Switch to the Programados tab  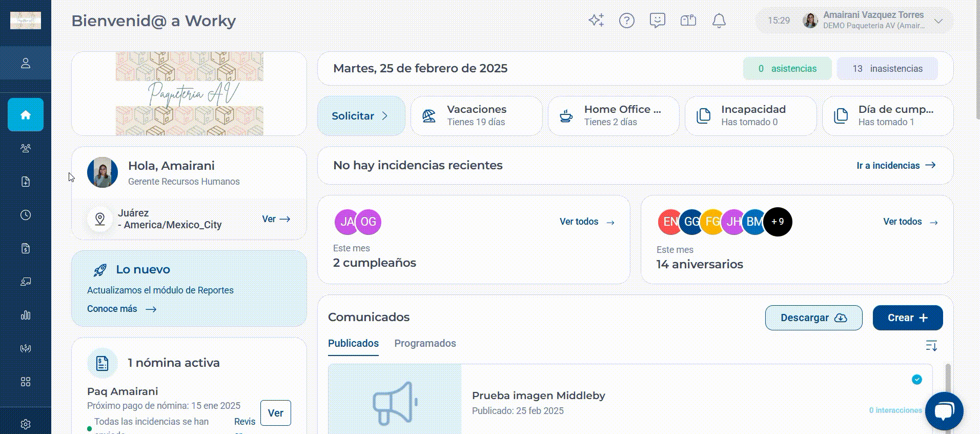click(425, 343)
